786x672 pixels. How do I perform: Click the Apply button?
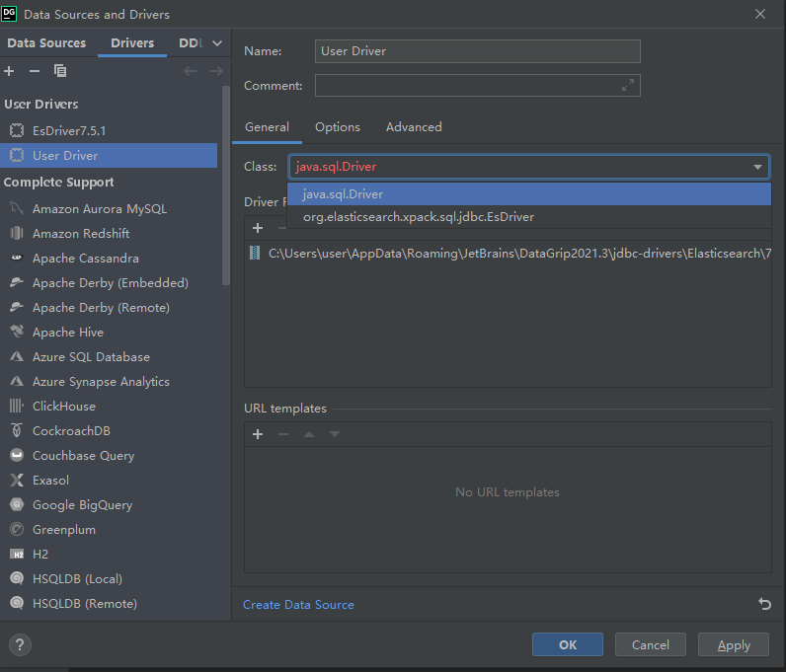click(734, 644)
